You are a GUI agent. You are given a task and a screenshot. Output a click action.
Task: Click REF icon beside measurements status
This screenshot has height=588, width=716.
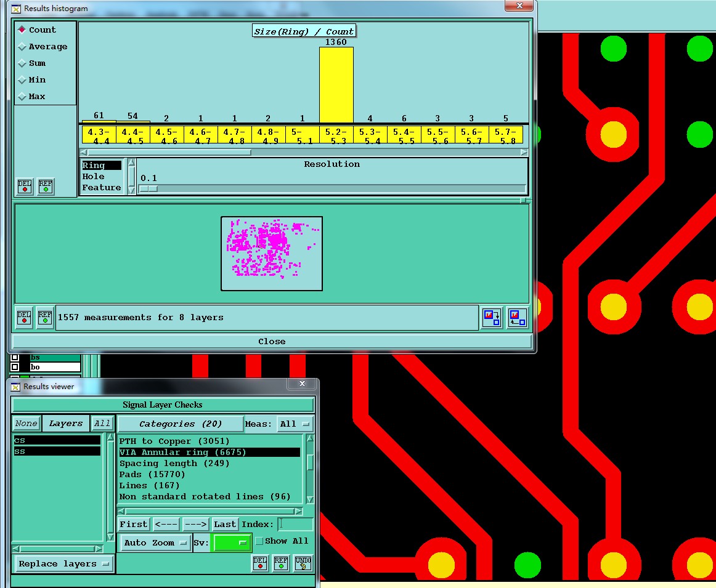(45, 317)
